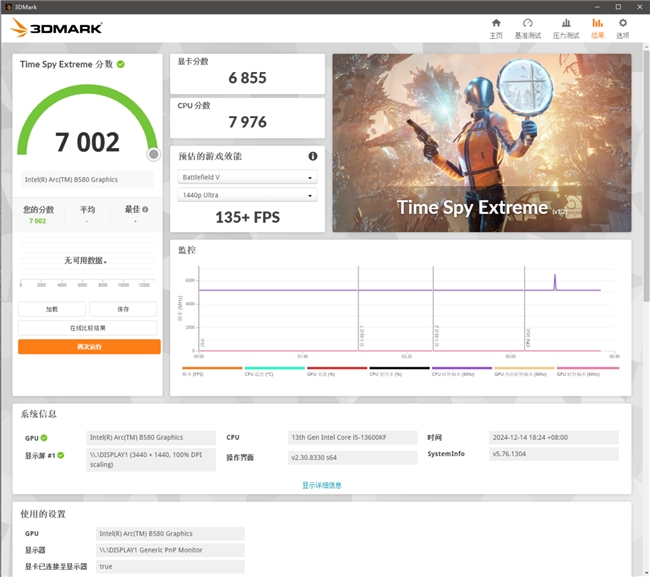This screenshot has width=650, height=577.
Task: Click the timestamp 2024-12-14 18:24 +08:00
Action: (x=553, y=437)
